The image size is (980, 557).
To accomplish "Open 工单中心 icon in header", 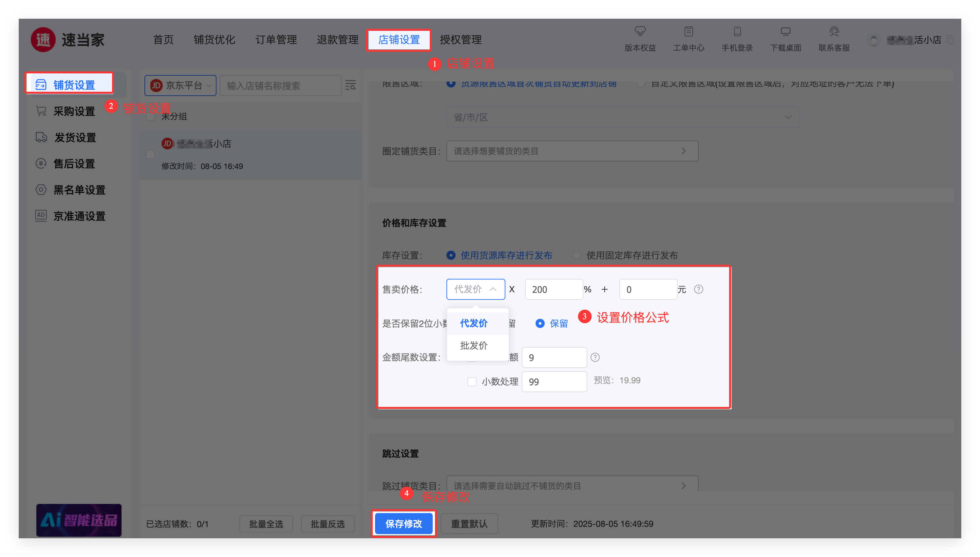I will pos(688,31).
